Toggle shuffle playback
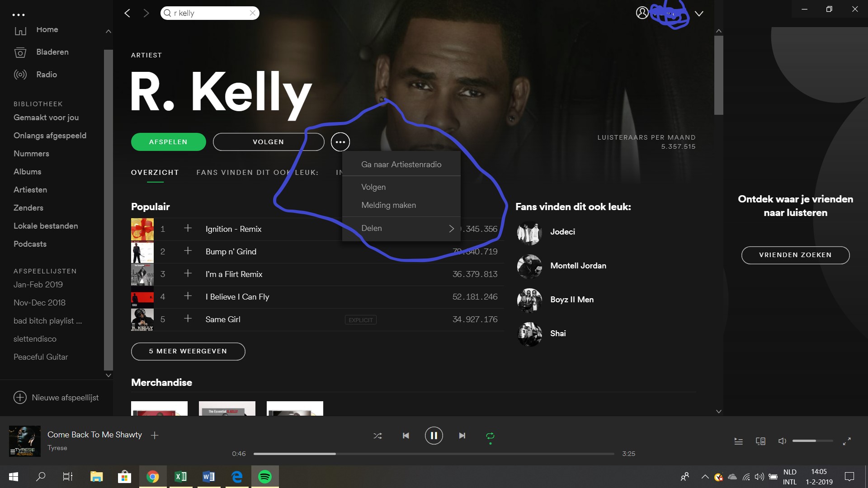The height and width of the screenshot is (488, 868). click(x=377, y=436)
